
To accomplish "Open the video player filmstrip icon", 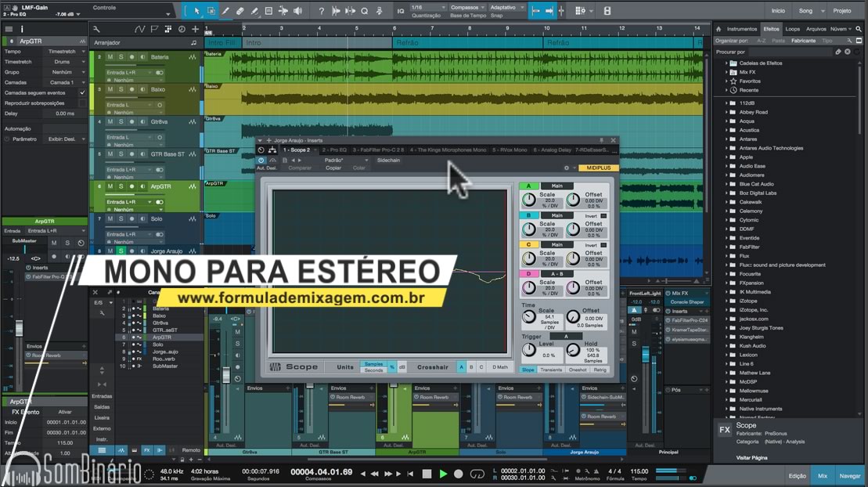I will point(607,10).
